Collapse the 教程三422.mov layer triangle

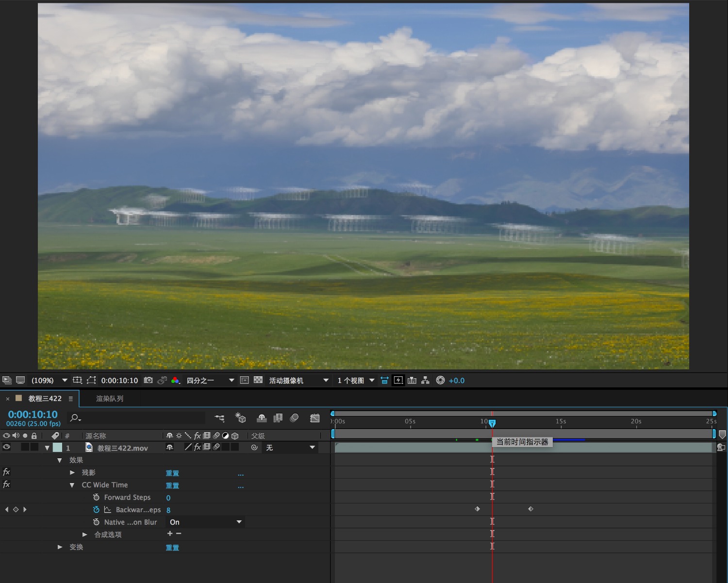coord(47,448)
